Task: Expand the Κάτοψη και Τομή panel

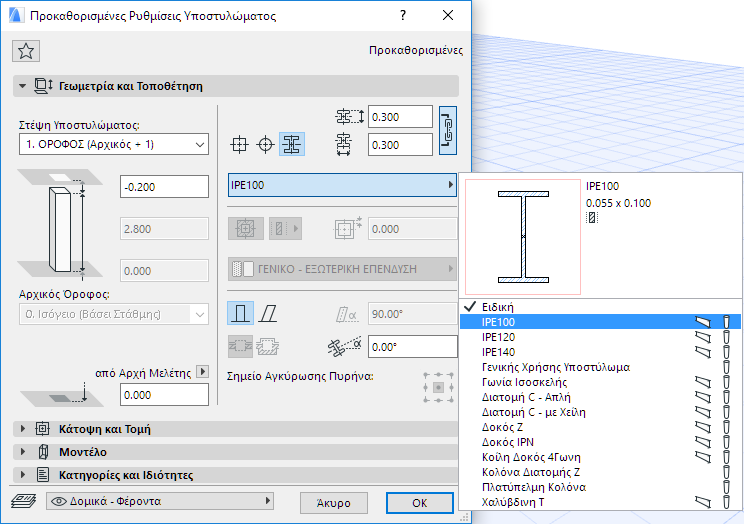Action: (x=22, y=429)
